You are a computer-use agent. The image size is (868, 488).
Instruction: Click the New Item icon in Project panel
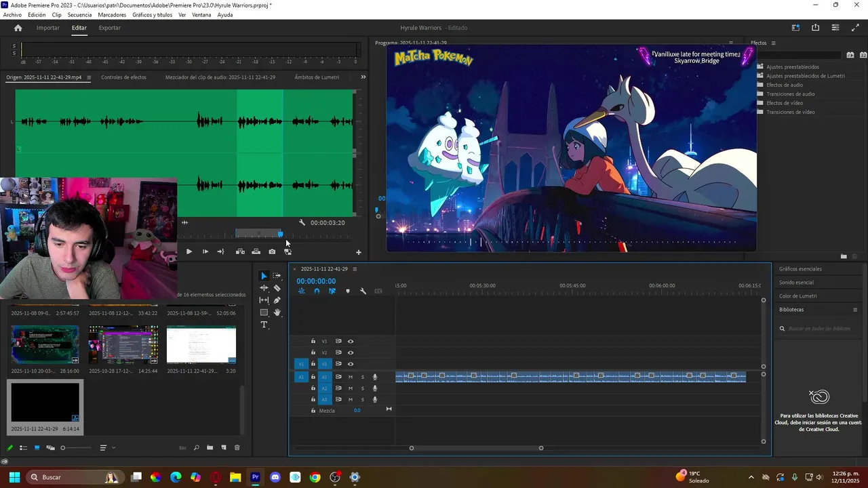click(x=224, y=447)
